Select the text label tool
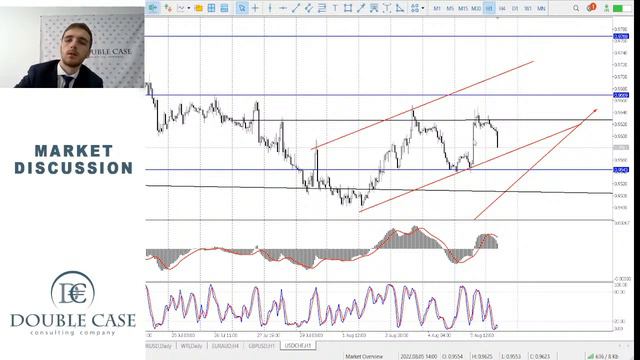The image size is (640, 360). [x=335, y=8]
